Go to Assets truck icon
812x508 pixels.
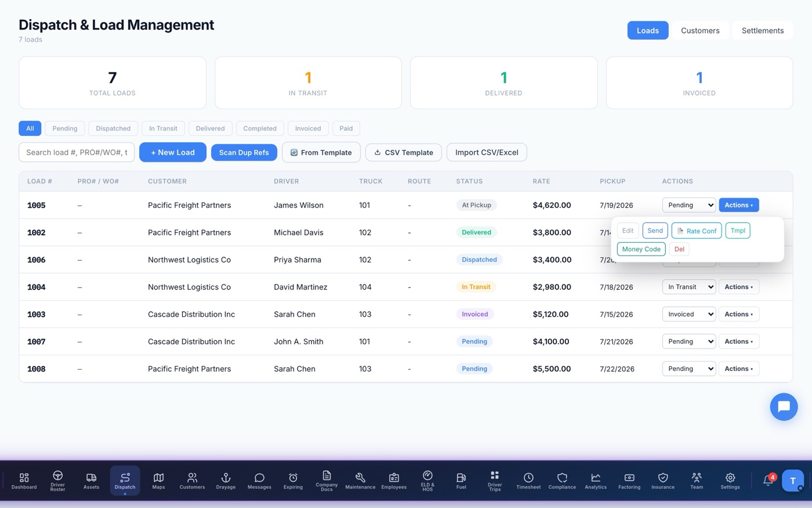point(91,481)
